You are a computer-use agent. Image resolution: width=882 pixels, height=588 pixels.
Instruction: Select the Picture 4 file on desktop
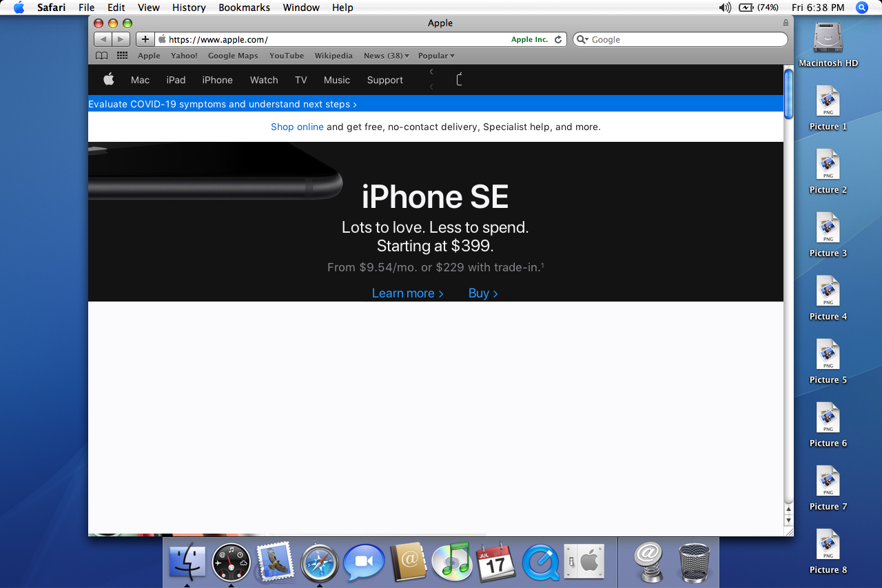point(828,298)
